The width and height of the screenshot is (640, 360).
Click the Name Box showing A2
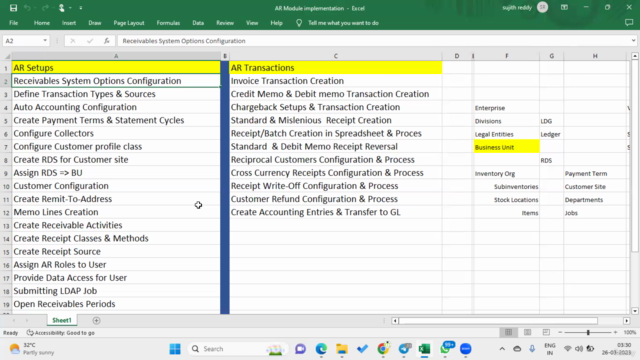click(22, 41)
